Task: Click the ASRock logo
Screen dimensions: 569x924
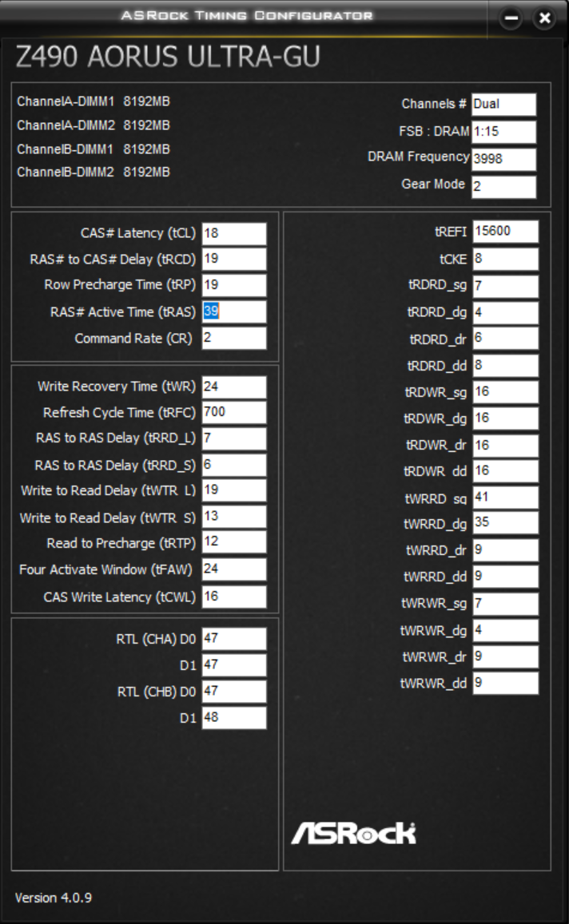Action: click(354, 833)
